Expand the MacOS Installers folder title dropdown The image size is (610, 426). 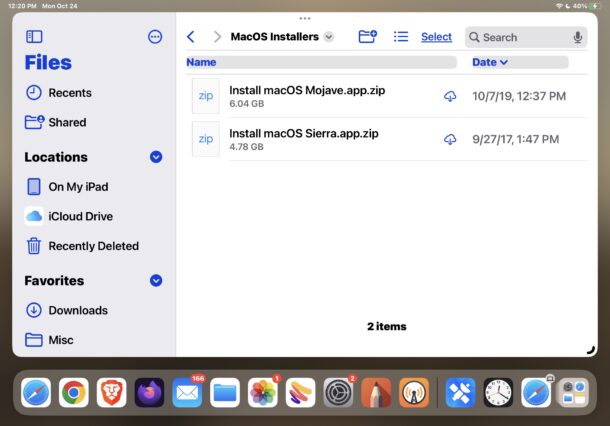(329, 37)
